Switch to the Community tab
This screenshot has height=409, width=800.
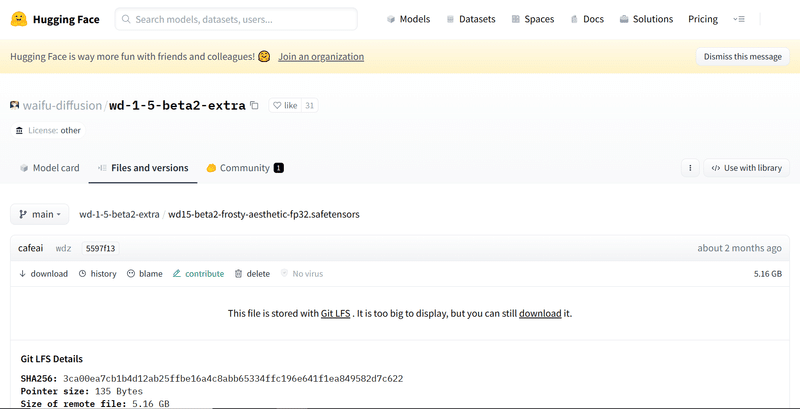click(245, 168)
